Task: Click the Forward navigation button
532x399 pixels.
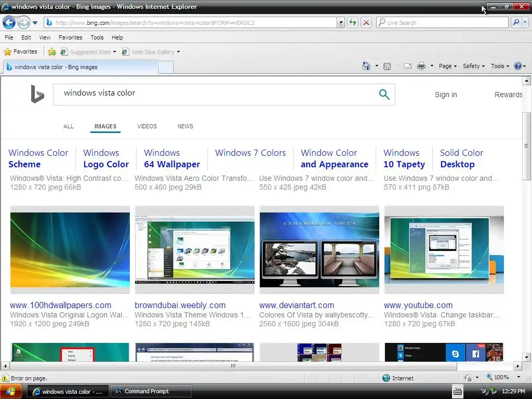Action: tap(23, 23)
